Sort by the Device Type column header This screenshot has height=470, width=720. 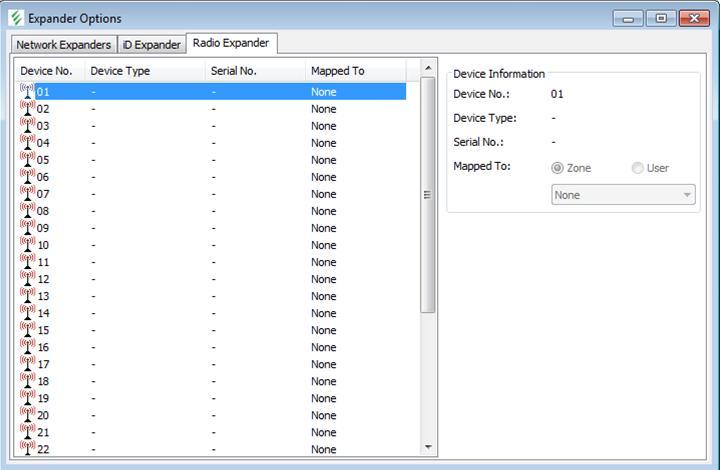pos(120,71)
